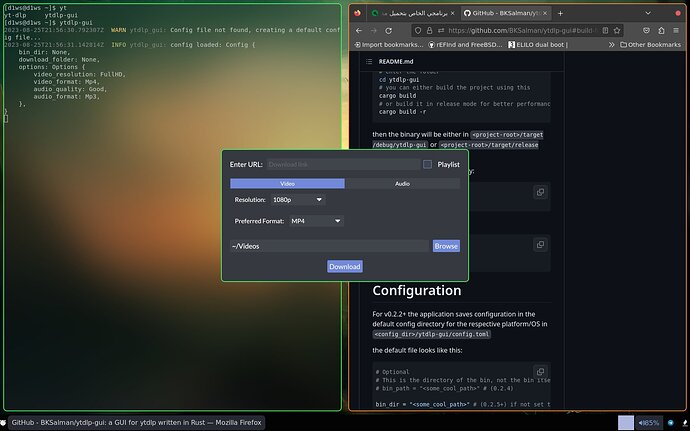
Task: Bookmark this page with the star icon
Action: coord(617,30)
